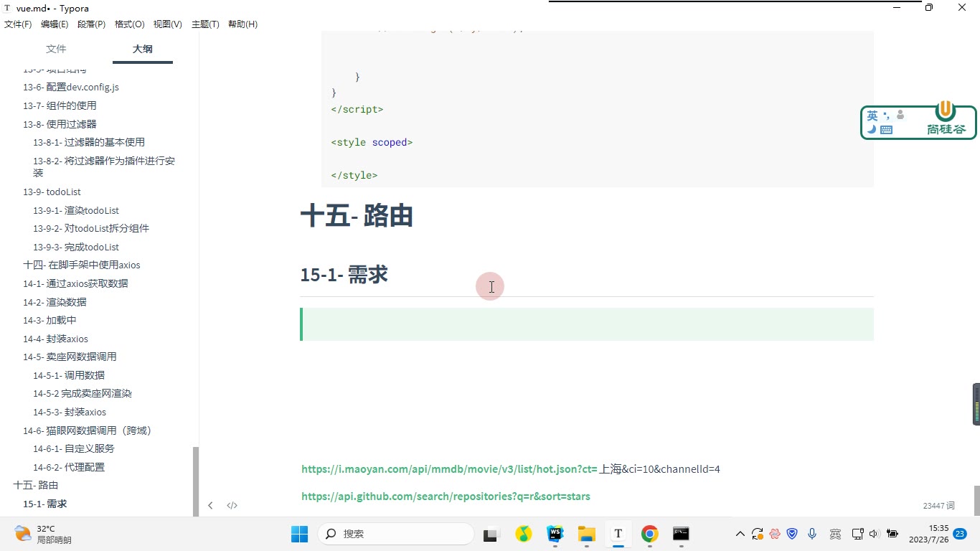980x551 pixels.
Task: Go to outline item 14-6-2- 代理配置
Action: coord(69,467)
